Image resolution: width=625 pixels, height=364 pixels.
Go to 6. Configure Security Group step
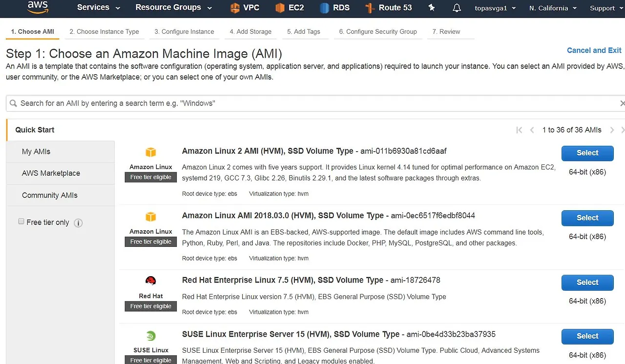tap(378, 32)
